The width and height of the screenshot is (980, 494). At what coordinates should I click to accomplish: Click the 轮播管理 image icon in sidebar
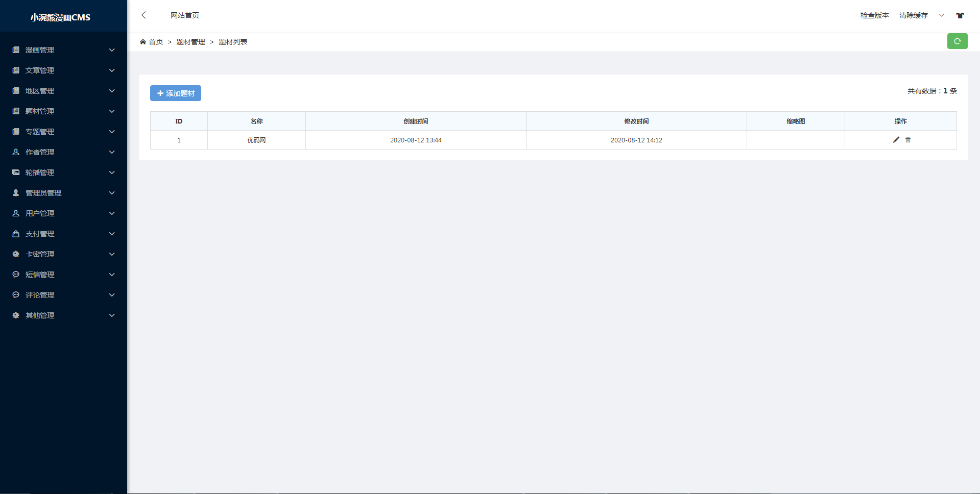tap(16, 172)
